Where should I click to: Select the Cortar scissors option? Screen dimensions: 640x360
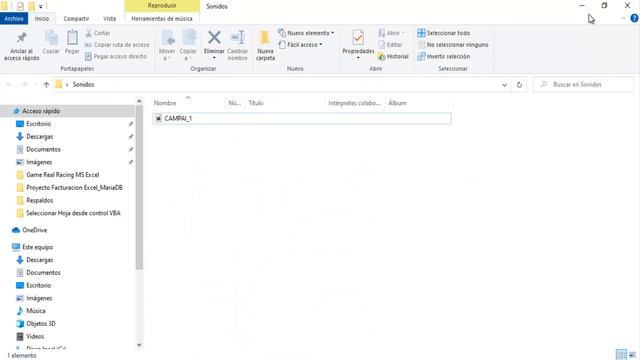click(98, 33)
